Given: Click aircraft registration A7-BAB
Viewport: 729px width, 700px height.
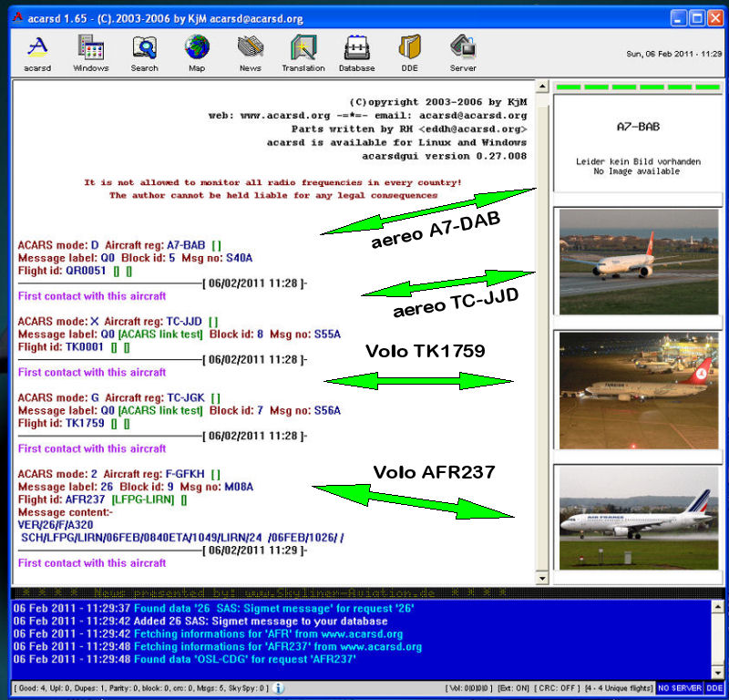Looking at the screenshot, I should (186, 245).
